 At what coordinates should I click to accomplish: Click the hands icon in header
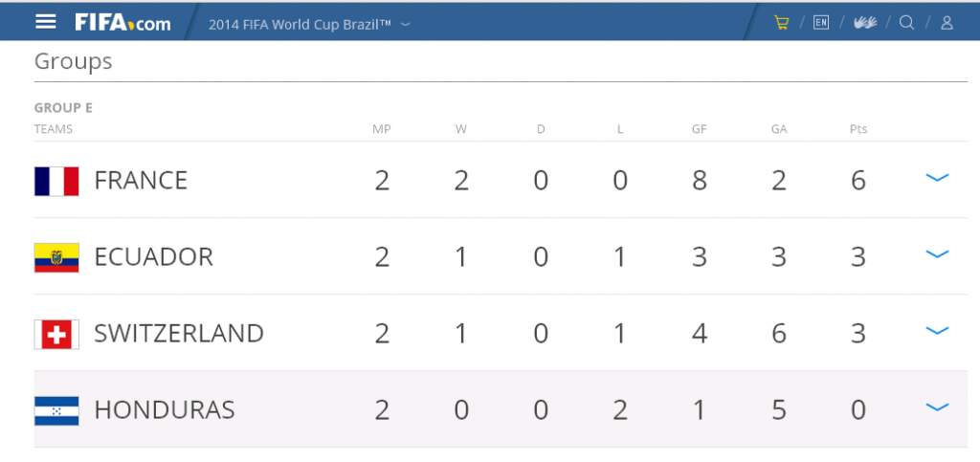(x=865, y=23)
